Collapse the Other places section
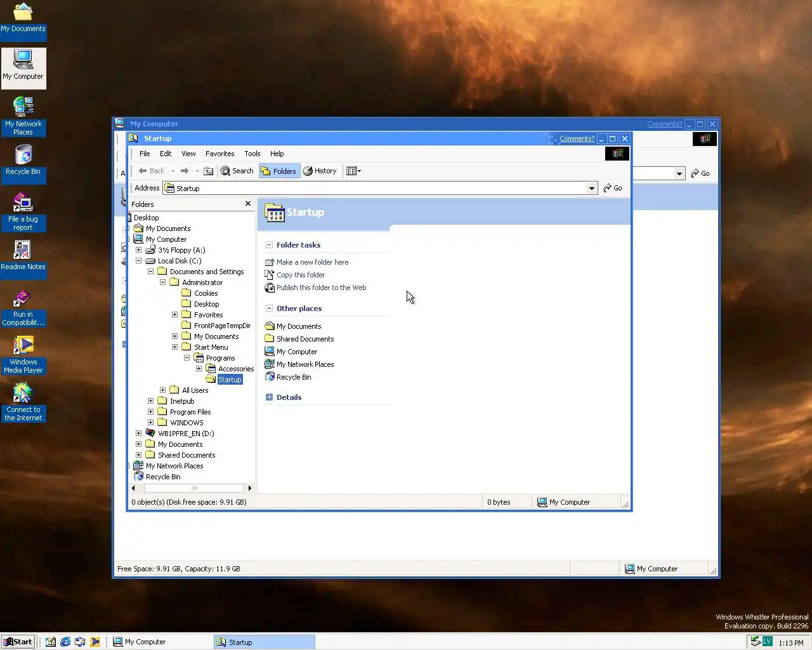Screen dimensions: 812x650 pyautogui.click(x=269, y=308)
